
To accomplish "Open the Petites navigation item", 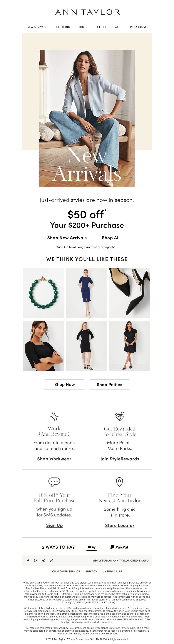I will 101,27.
